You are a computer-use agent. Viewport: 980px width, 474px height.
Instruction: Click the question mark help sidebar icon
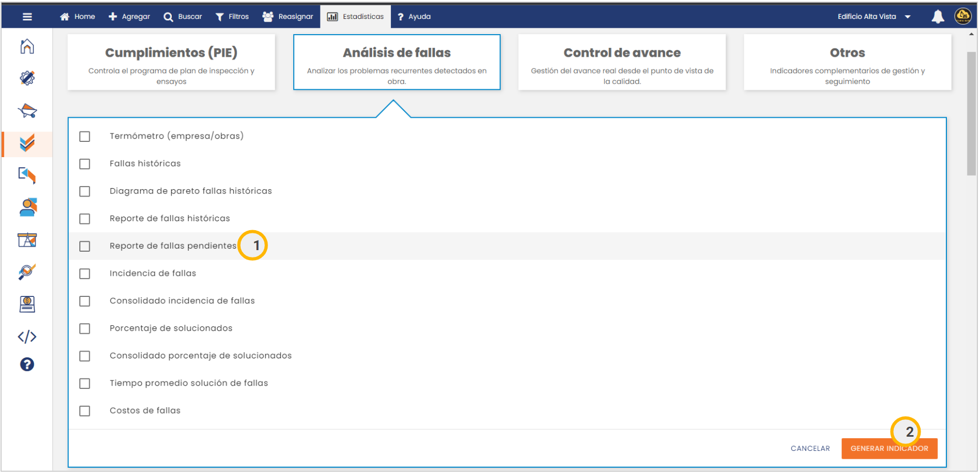pyautogui.click(x=27, y=365)
